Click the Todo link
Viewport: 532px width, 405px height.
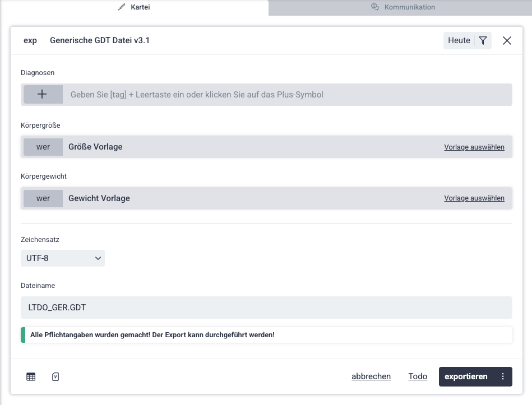click(418, 376)
